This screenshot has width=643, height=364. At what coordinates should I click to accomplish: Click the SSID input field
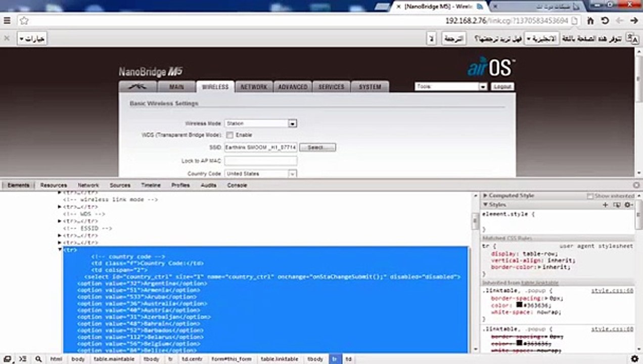click(261, 147)
